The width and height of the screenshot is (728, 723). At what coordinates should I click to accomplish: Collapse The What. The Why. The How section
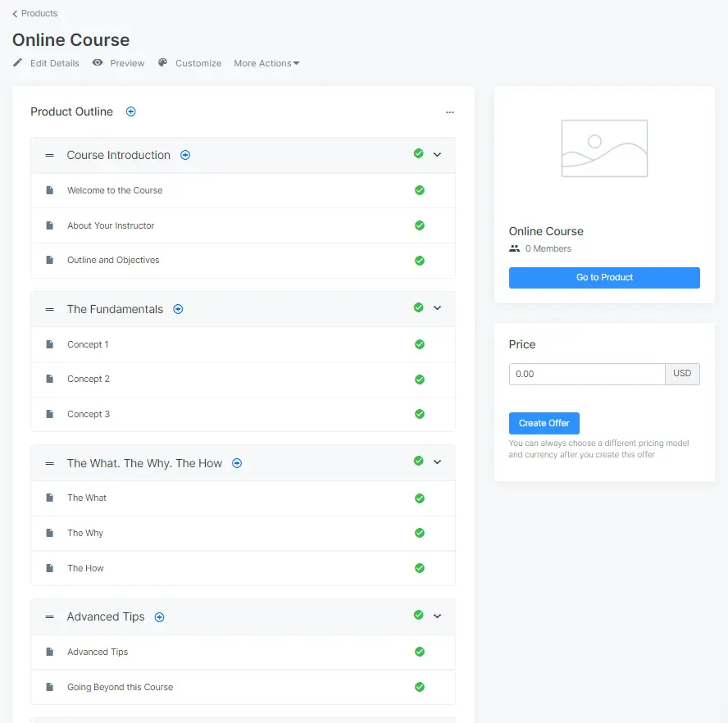(x=437, y=462)
